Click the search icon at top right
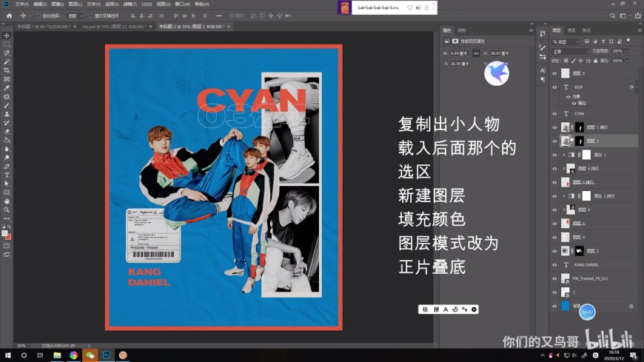The width and height of the screenshot is (644, 362). [x=612, y=16]
